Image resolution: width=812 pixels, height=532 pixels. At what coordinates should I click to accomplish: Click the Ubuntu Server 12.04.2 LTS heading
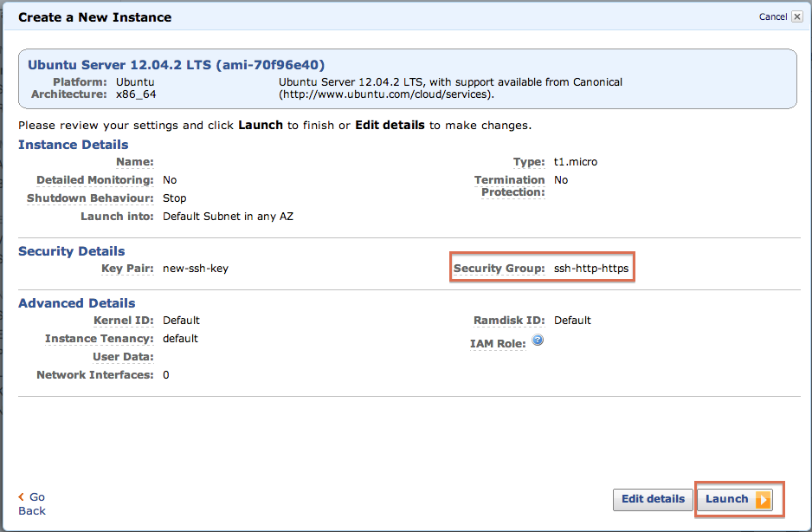pyautogui.click(x=177, y=65)
